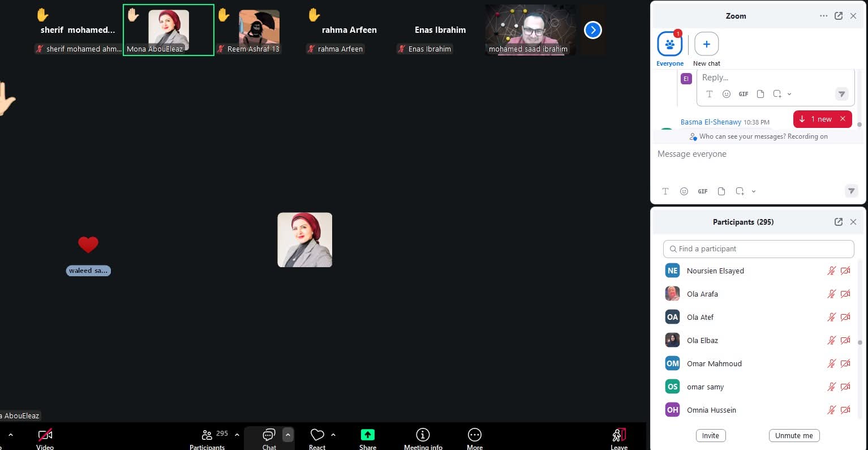The image size is (868, 450).
Task: Click the Find a participant search field
Action: (758, 248)
